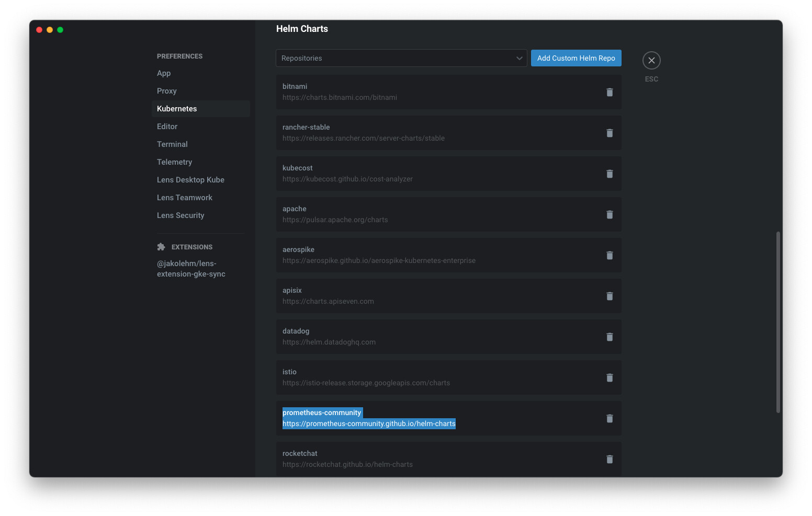Image resolution: width=812 pixels, height=516 pixels.
Task: Open Telemetry preferences
Action: coord(175,162)
